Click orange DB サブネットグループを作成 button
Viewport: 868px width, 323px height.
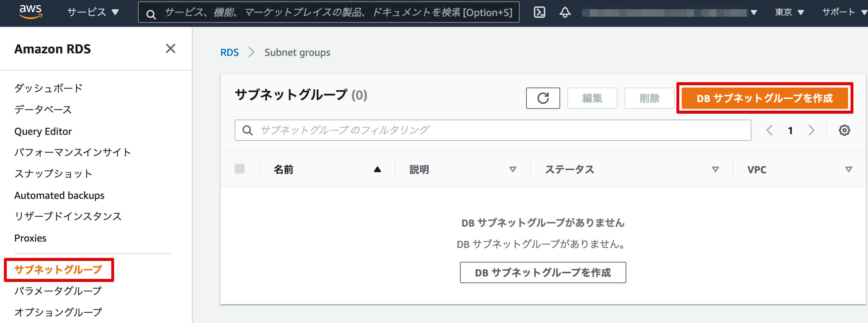click(765, 98)
